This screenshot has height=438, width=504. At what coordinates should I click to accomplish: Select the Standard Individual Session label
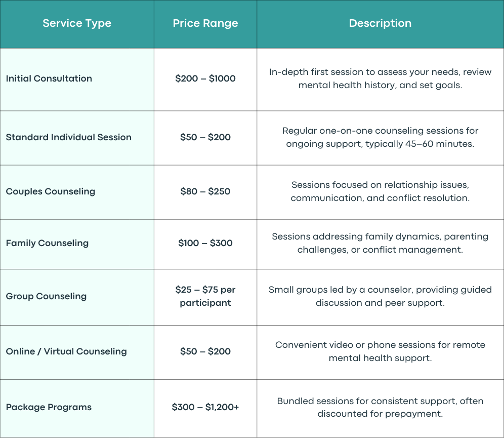(x=68, y=137)
